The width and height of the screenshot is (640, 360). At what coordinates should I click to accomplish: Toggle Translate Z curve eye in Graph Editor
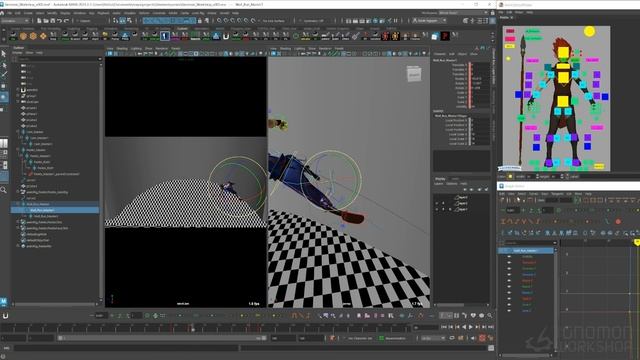pyautogui.click(x=509, y=275)
